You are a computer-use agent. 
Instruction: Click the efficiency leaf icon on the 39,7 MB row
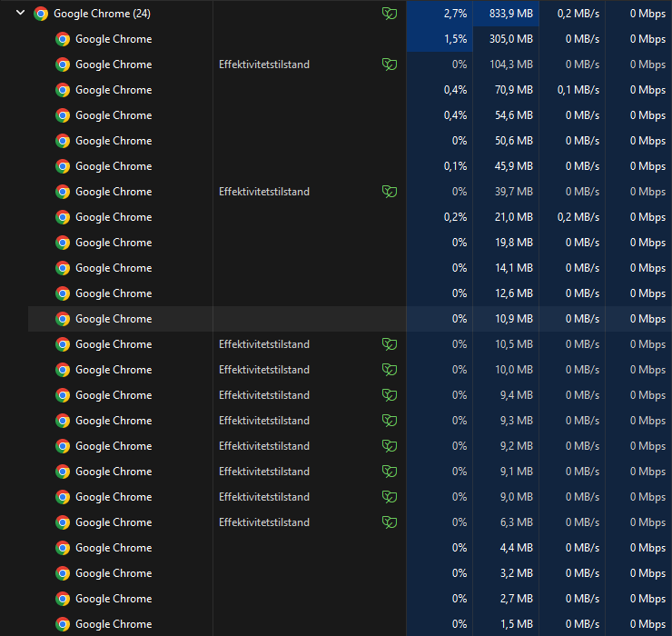click(390, 192)
